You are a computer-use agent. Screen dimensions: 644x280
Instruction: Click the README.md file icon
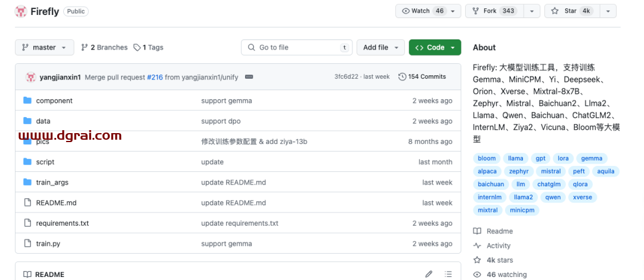pyautogui.click(x=27, y=202)
